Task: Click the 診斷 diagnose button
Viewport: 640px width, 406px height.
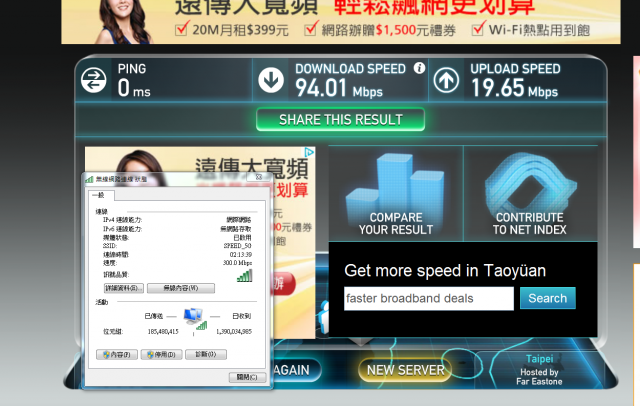Action: [x=206, y=355]
